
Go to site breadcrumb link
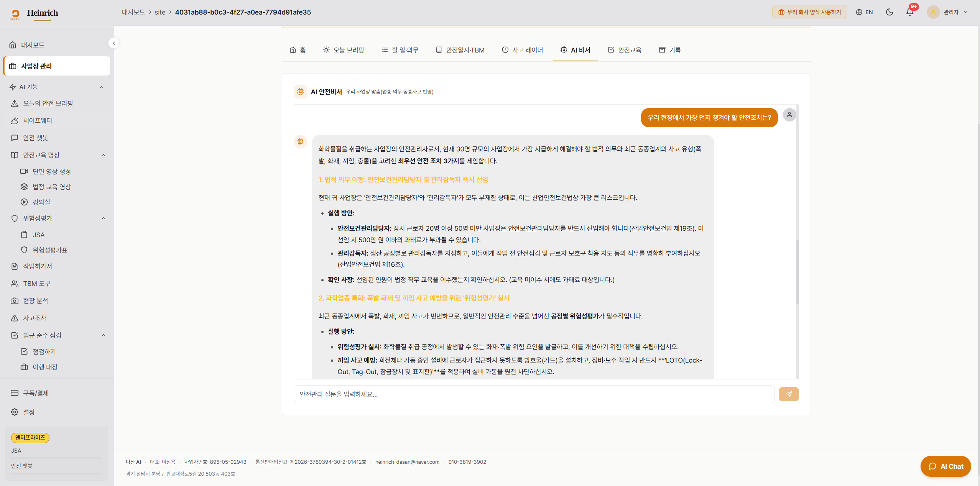(160, 12)
